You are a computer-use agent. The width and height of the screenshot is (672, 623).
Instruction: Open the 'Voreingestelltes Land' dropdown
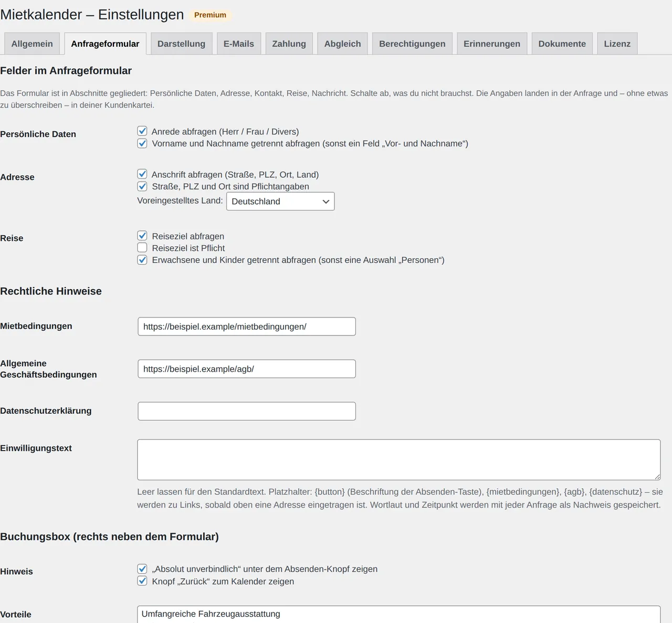coord(280,202)
